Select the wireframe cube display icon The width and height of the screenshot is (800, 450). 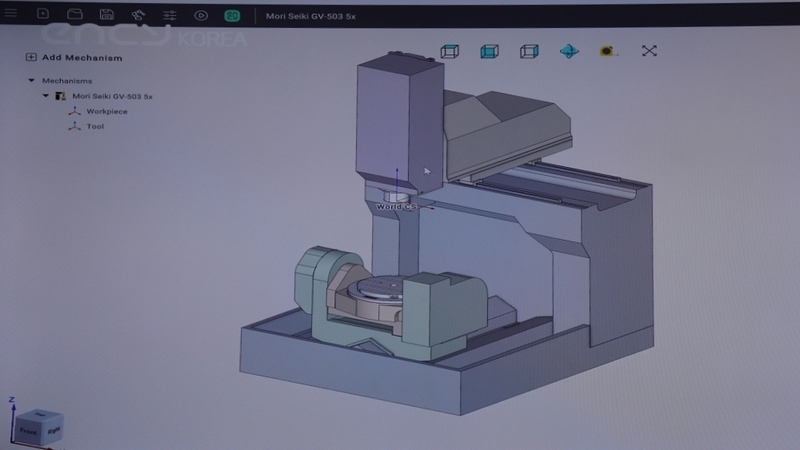[x=529, y=51]
